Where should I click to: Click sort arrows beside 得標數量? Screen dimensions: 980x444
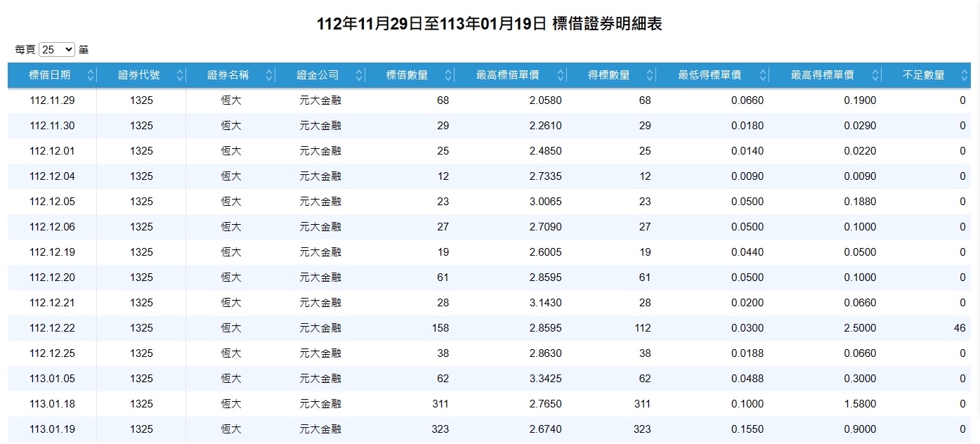[650, 75]
